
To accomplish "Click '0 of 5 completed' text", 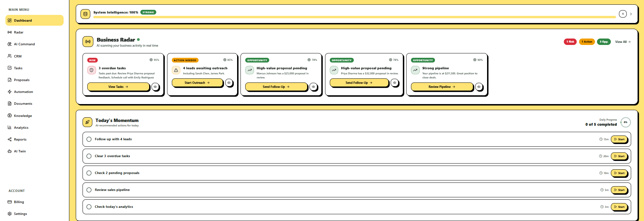I will pyautogui.click(x=601, y=124).
